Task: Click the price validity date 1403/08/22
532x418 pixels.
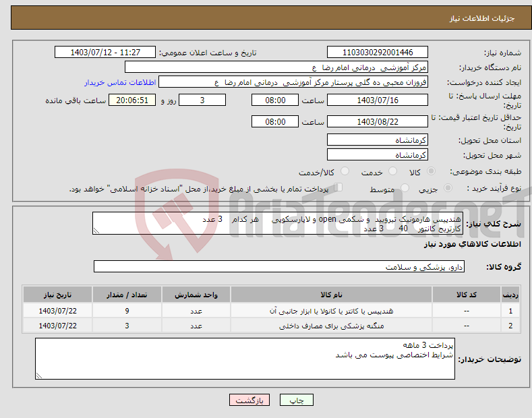Action: tap(378, 121)
